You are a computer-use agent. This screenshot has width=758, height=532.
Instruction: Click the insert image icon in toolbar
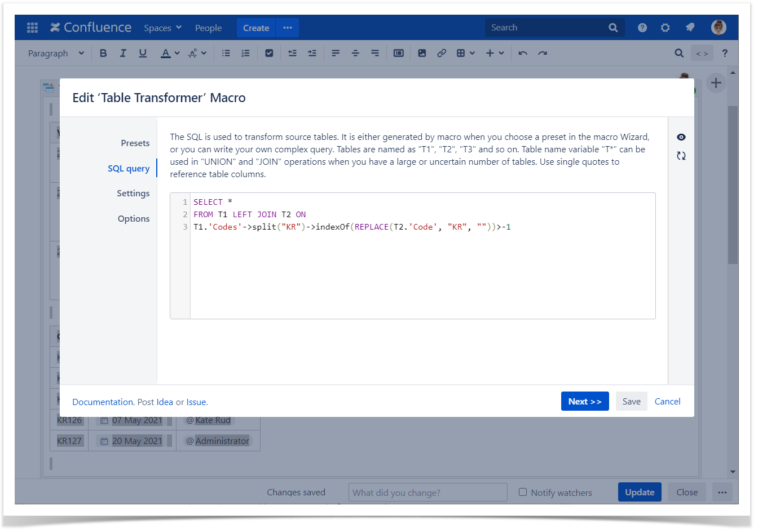422,53
